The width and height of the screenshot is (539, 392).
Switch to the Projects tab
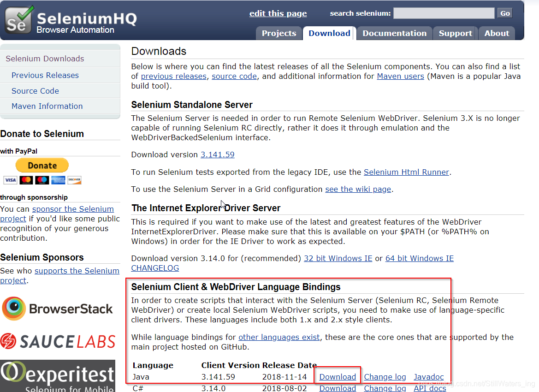tap(279, 33)
